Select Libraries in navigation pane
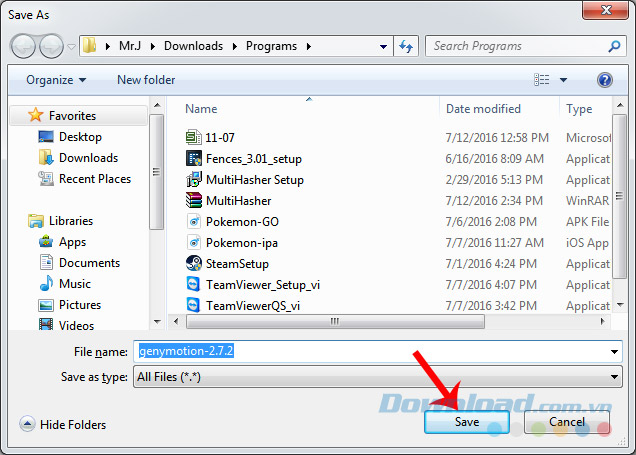This screenshot has width=636, height=455. coord(71,221)
